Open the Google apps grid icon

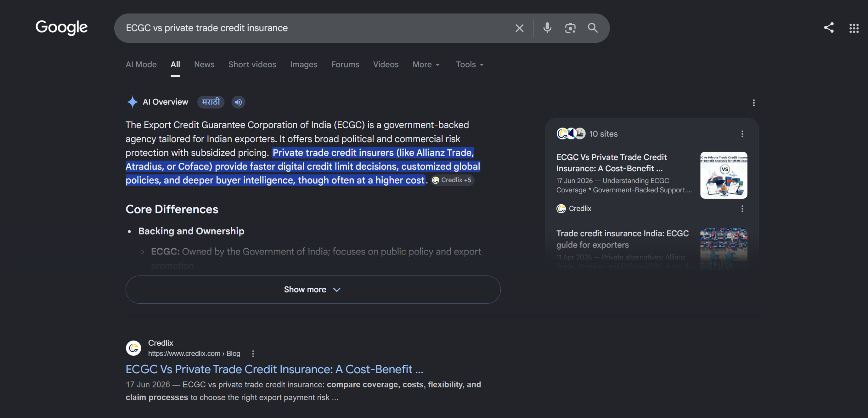pos(854,28)
